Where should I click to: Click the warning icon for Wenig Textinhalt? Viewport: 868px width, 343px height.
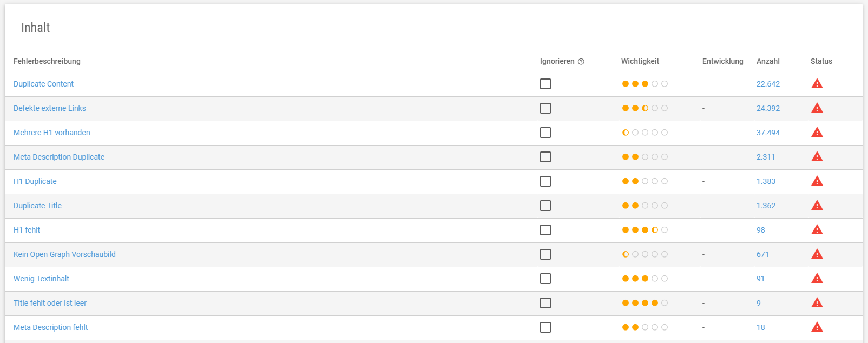(x=817, y=278)
